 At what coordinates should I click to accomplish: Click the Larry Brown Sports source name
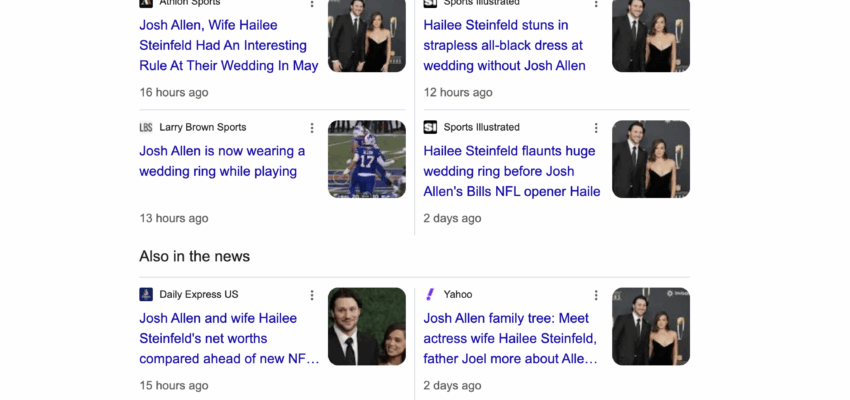click(202, 128)
